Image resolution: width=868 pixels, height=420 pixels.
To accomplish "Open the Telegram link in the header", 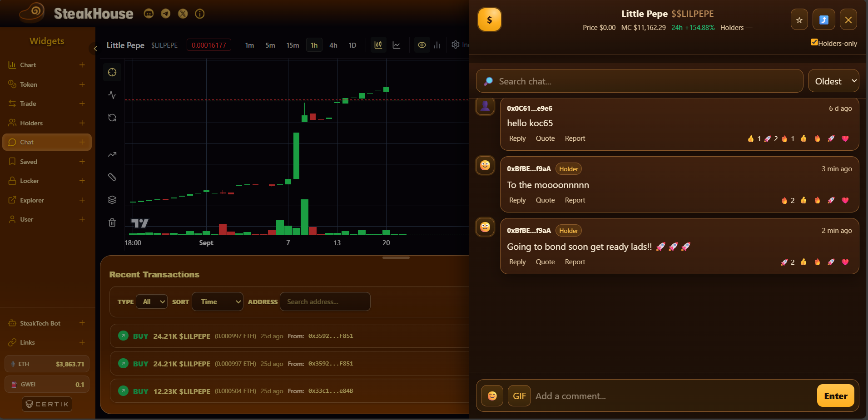I will click(x=166, y=14).
